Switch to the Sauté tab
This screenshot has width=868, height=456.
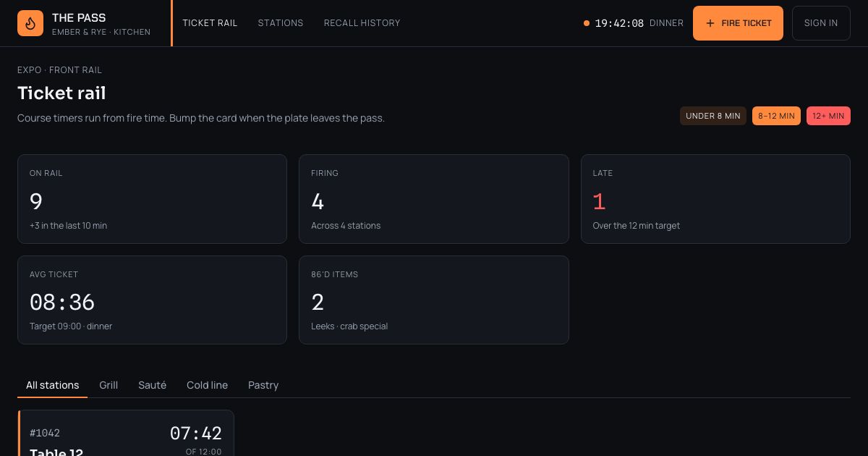[x=152, y=385]
